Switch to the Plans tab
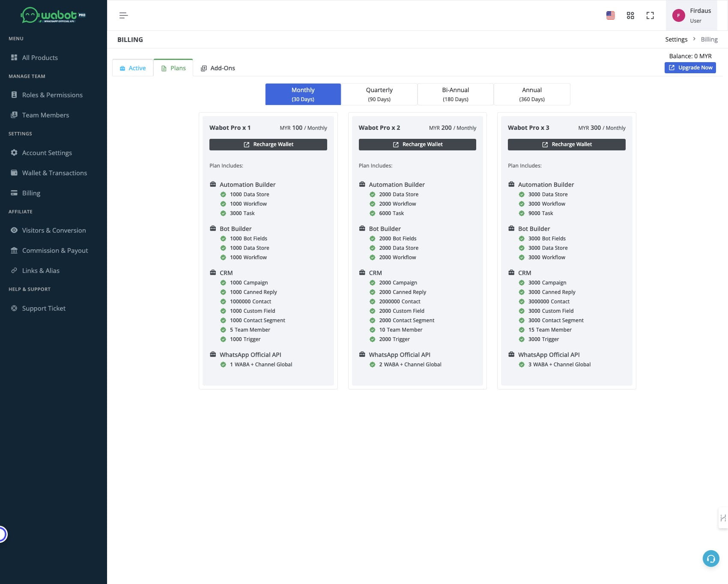The height and width of the screenshot is (584, 728). click(173, 68)
